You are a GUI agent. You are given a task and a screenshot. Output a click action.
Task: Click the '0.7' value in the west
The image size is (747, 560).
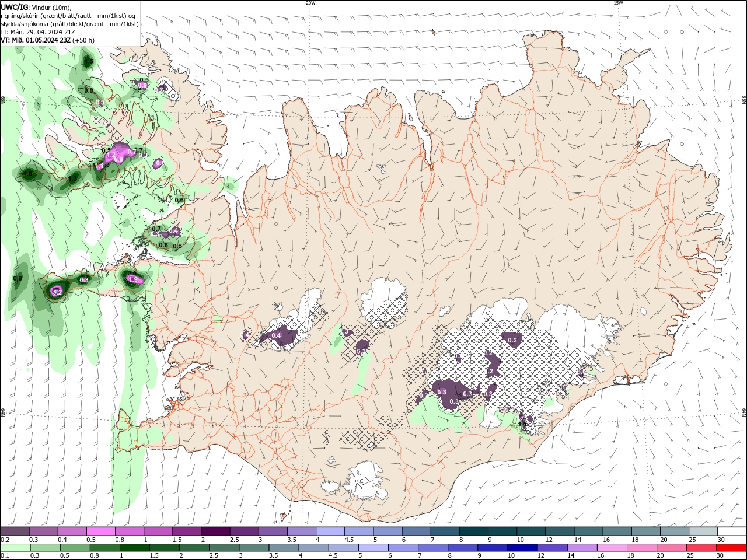pyautogui.click(x=156, y=229)
